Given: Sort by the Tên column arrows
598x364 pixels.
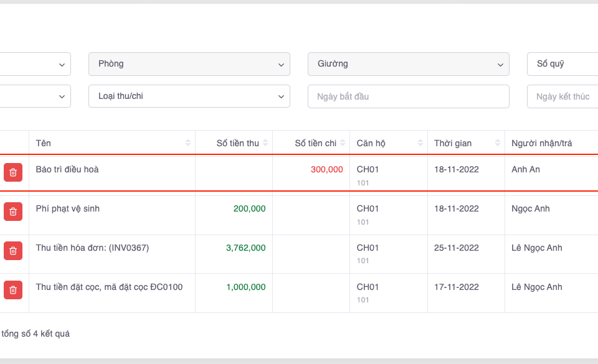Looking at the screenshot, I should tap(188, 143).
